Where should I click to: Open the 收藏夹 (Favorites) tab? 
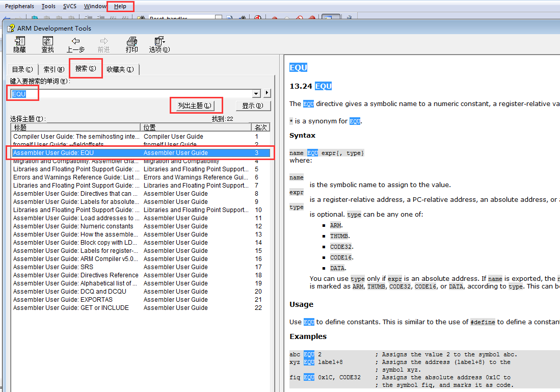[x=120, y=69]
